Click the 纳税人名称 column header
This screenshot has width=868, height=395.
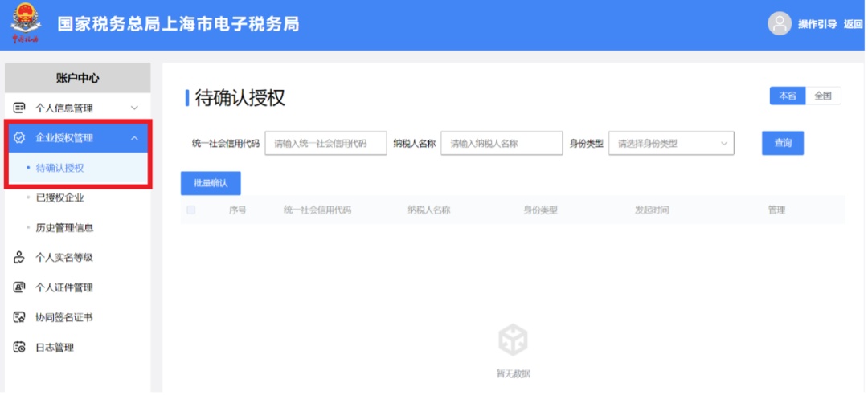[x=429, y=210]
